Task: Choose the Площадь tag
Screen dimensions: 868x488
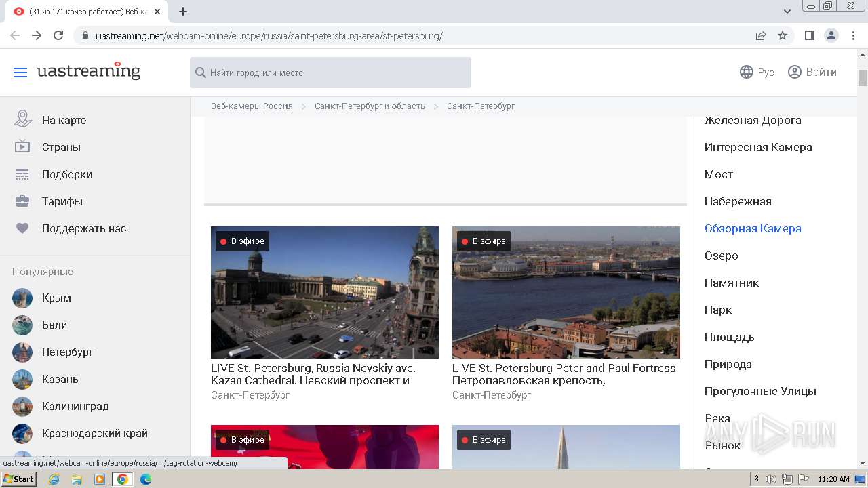Action: click(x=730, y=337)
